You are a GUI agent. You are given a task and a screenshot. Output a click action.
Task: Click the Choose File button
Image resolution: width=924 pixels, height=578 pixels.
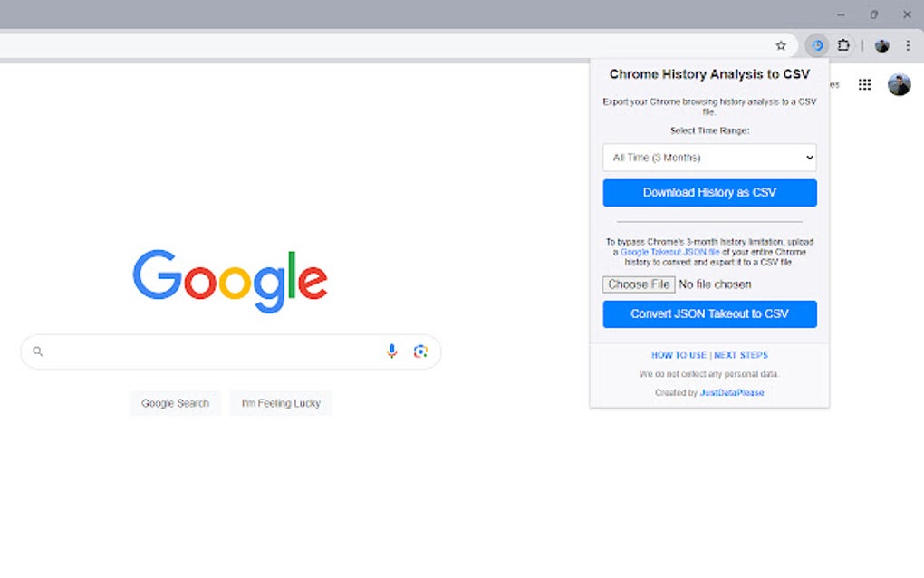tap(639, 284)
